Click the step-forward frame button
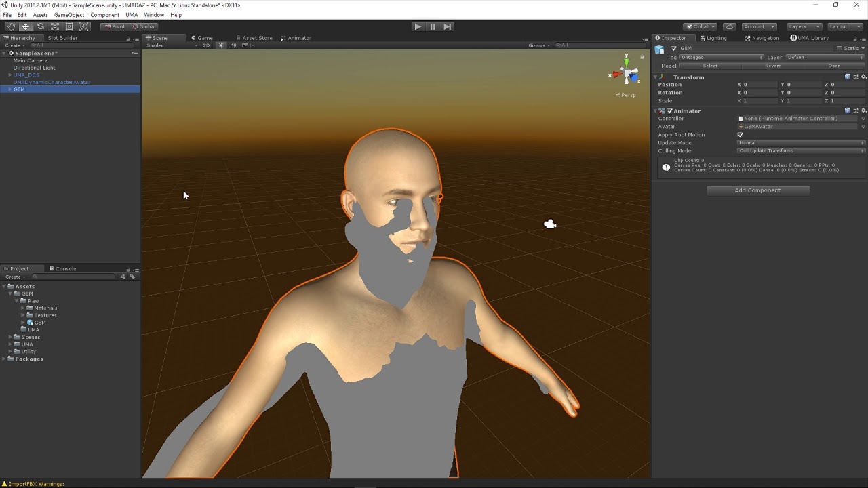 click(x=447, y=26)
